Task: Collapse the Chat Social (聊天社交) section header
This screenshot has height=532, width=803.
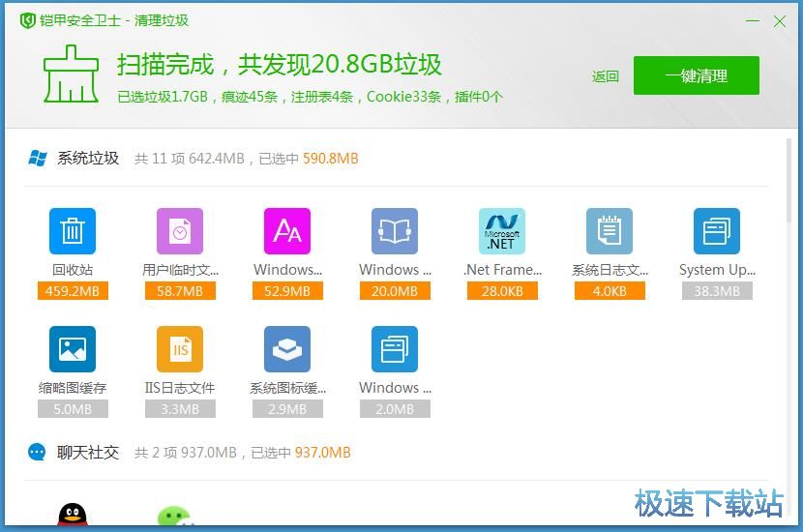Action: [87, 452]
